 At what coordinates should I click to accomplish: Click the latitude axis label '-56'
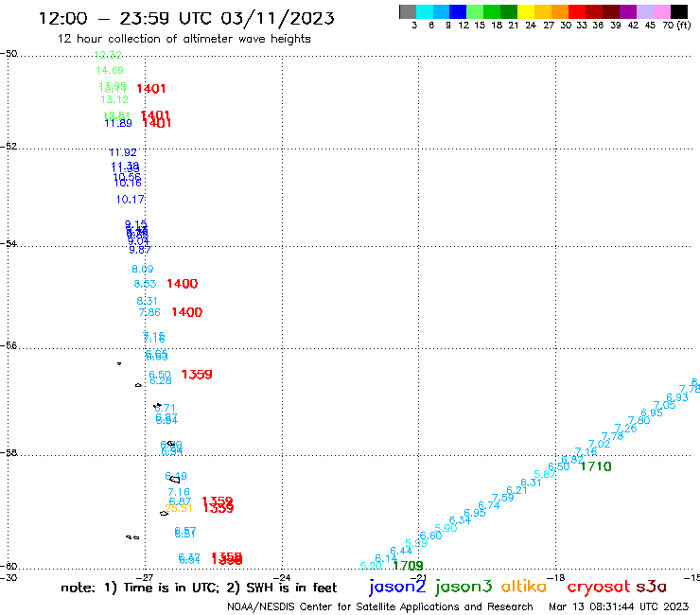(x=9, y=345)
